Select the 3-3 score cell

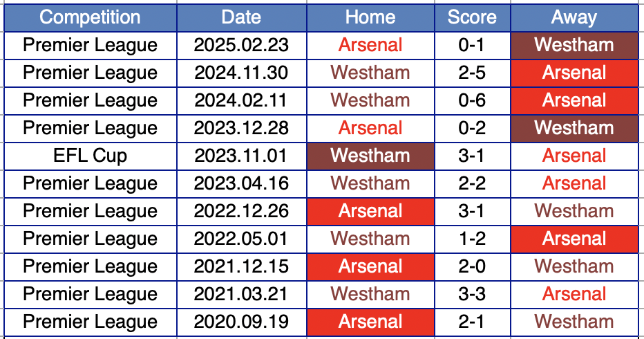click(472, 294)
